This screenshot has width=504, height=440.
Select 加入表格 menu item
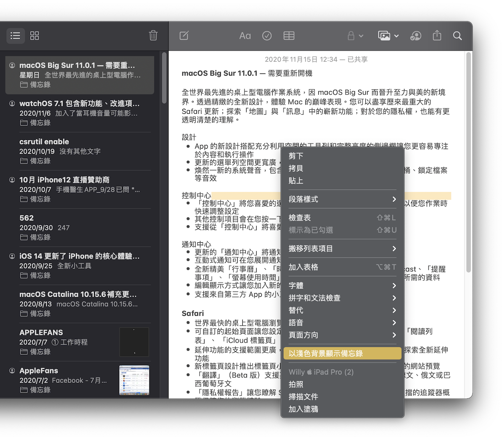tap(342, 267)
